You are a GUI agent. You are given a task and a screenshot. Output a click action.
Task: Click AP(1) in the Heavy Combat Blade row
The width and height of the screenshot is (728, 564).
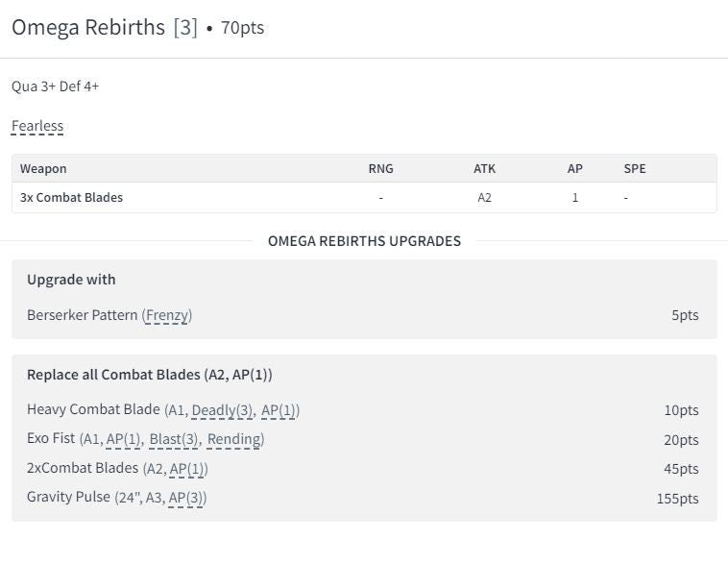point(279,410)
